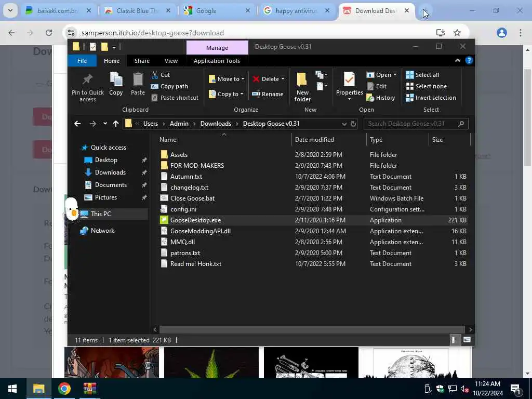Click Paste shortcut in the ribbon
The image size is (532, 399).
click(x=175, y=98)
